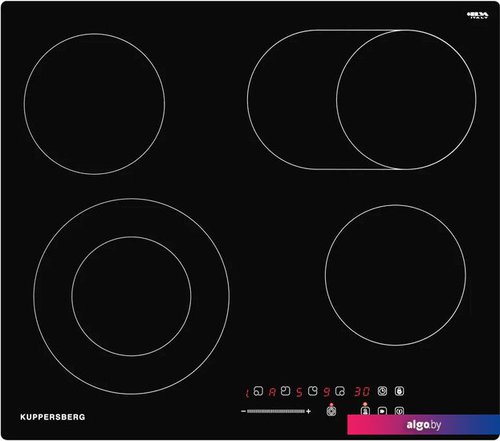This screenshot has height=441, width=500.
Task: Select the top-left zone selector icon
Action: click(x=285, y=391)
